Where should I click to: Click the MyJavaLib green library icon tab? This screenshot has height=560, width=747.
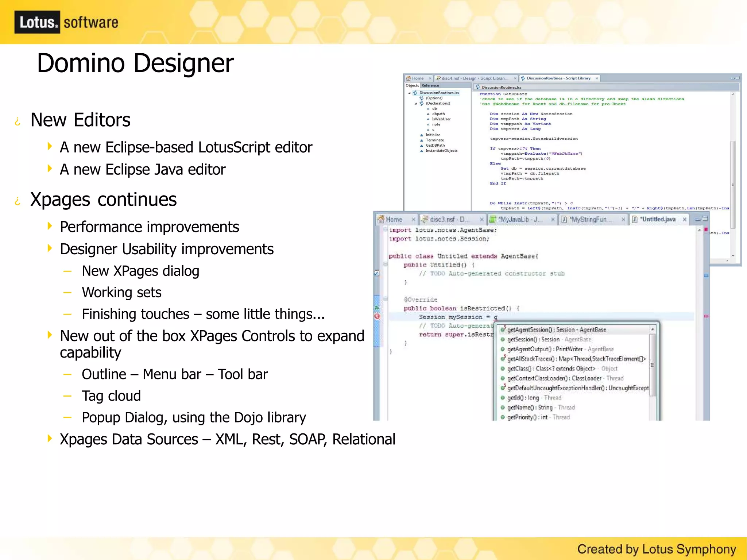(x=493, y=219)
